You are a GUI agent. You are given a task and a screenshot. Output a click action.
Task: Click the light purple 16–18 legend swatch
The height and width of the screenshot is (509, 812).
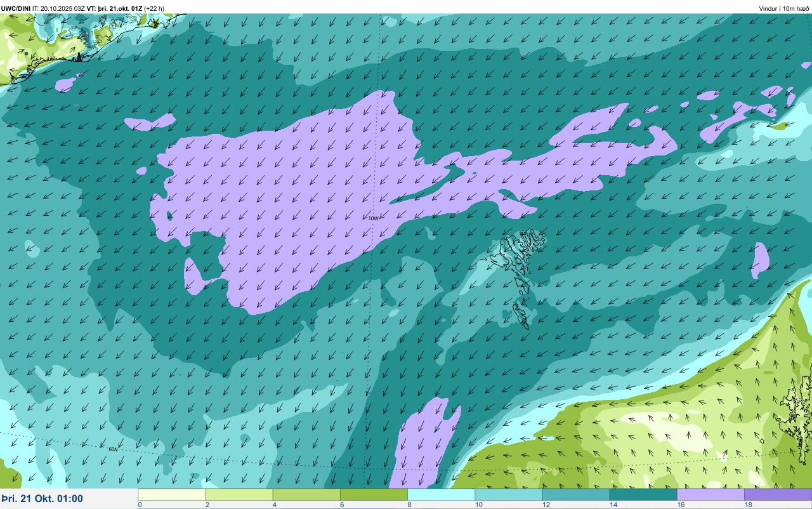click(x=710, y=494)
